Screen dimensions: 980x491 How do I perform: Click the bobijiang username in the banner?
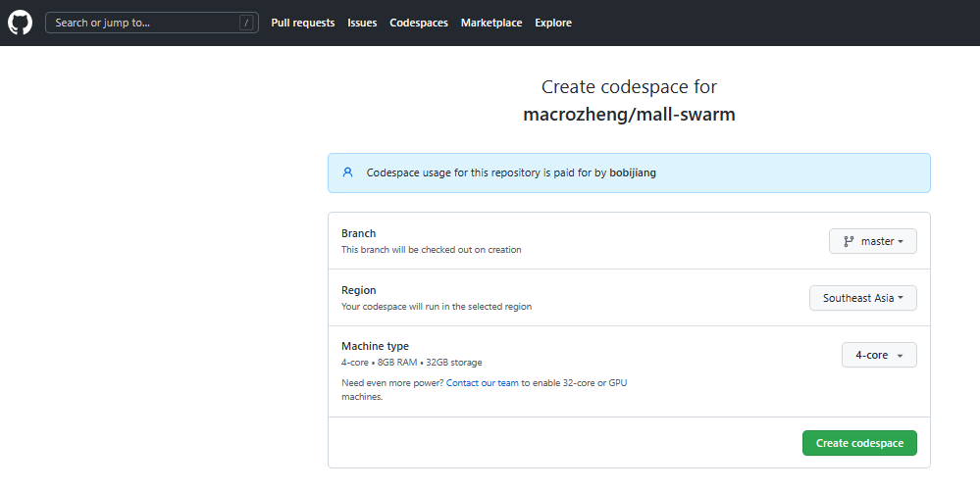(633, 172)
